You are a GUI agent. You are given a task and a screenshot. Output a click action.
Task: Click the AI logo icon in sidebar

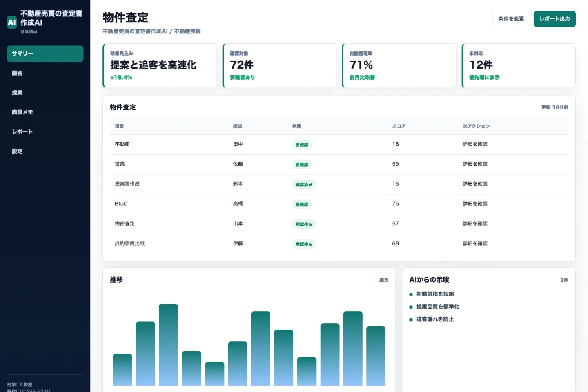[x=12, y=22]
